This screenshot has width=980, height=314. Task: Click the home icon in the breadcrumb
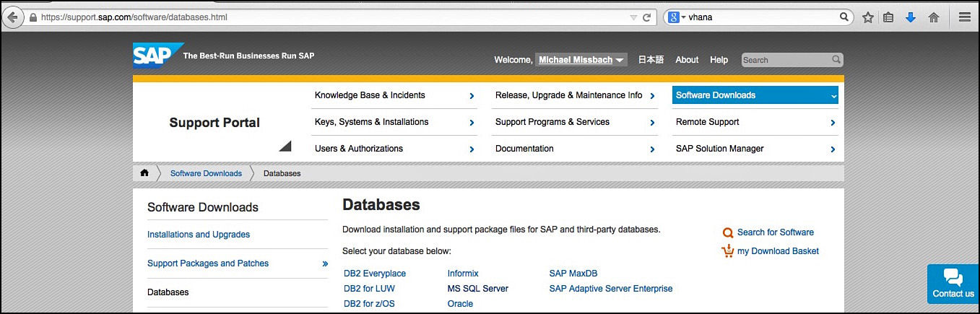144,173
